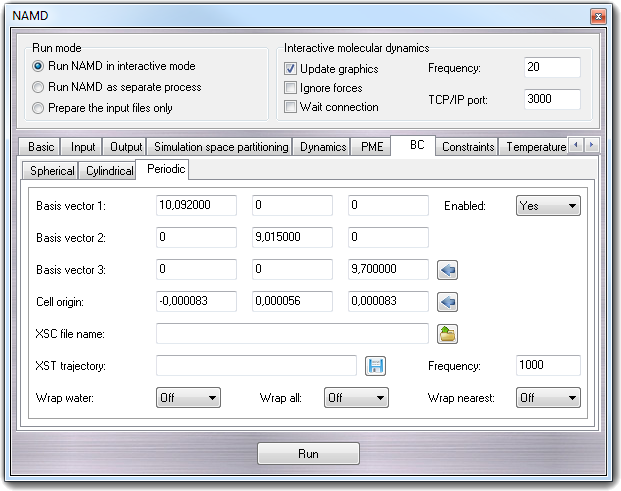
Task: Enable the Ignore forces checkbox
Action: [x=290, y=88]
